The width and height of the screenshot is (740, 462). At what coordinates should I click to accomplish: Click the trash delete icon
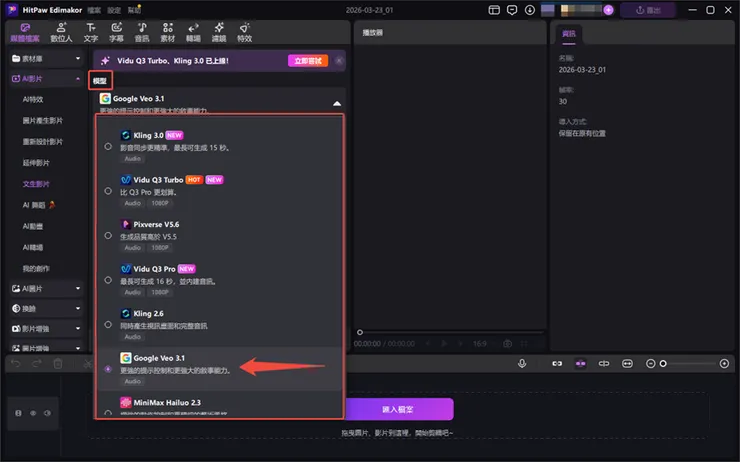coord(58,363)
